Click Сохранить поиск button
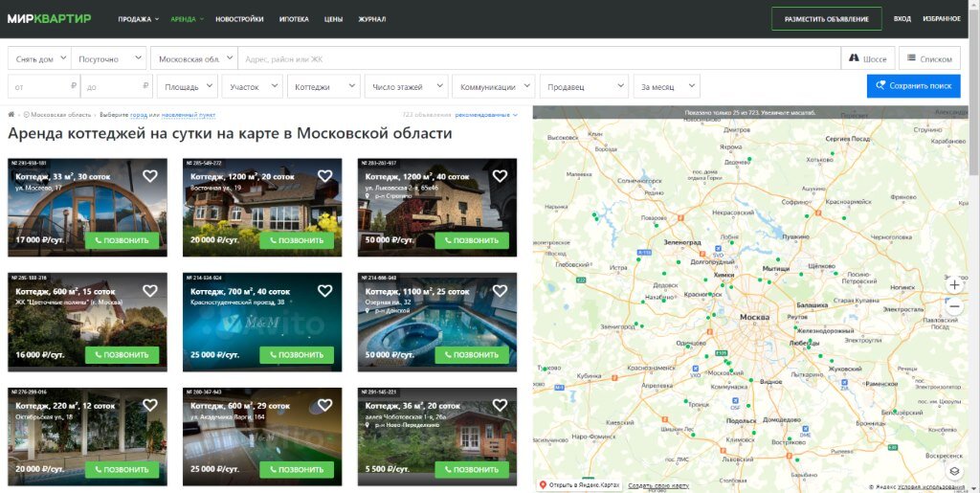The width and height of the screenshot is (980, 493). (913, 86)
